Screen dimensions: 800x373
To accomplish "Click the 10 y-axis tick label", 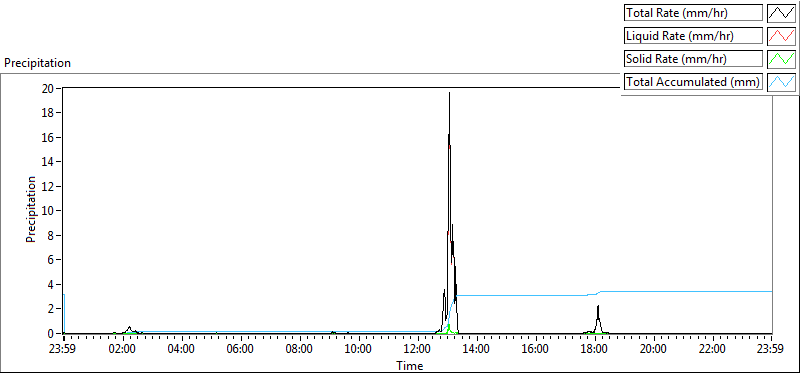I will coord(48,211).
